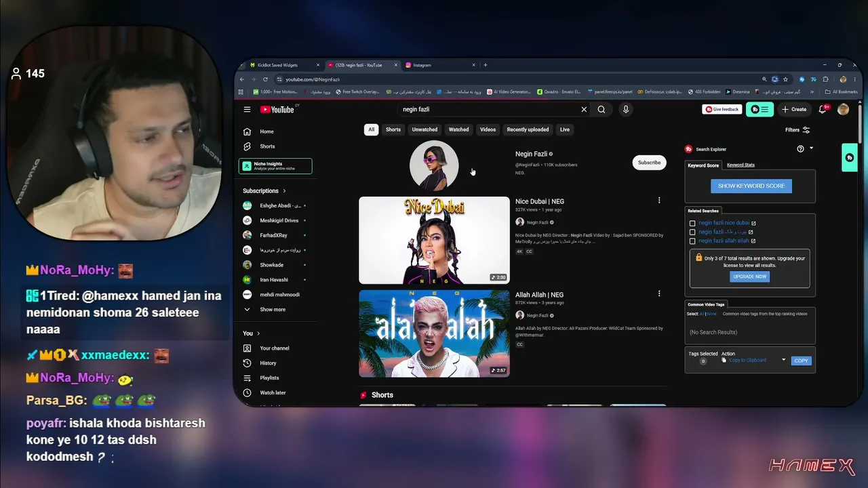Expand Show more subscriptions
868x488 pixels.
275,310
